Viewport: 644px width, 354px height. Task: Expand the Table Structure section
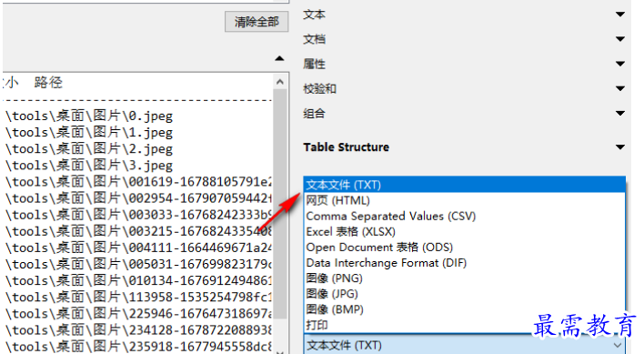[620, 147]
